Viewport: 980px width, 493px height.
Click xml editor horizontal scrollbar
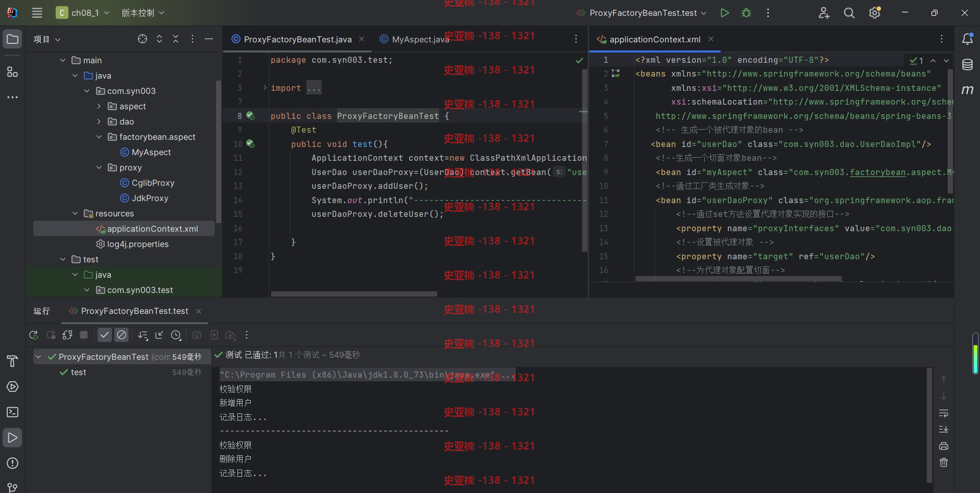[738, 279]
